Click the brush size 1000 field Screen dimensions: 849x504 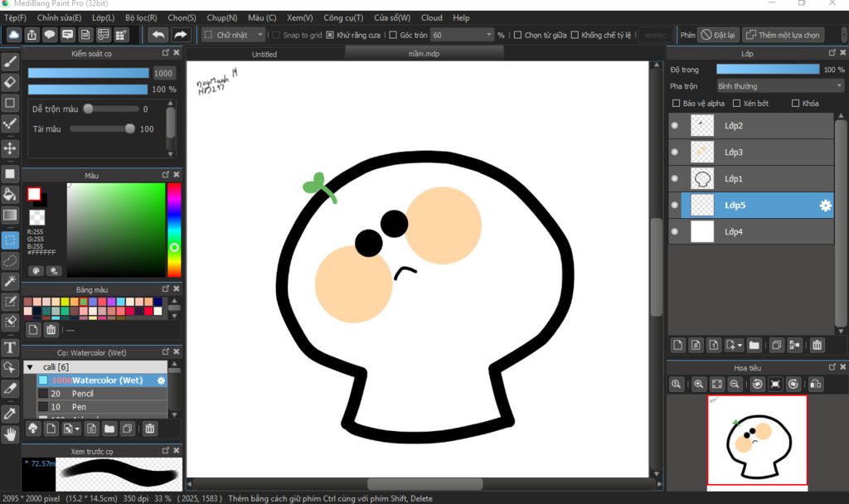(x=163, y=73)
